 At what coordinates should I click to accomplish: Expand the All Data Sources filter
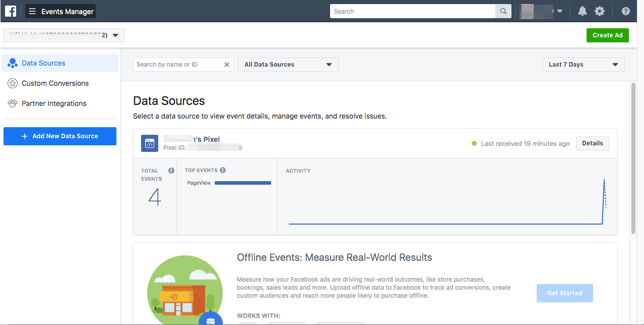(x=288, y=65)
